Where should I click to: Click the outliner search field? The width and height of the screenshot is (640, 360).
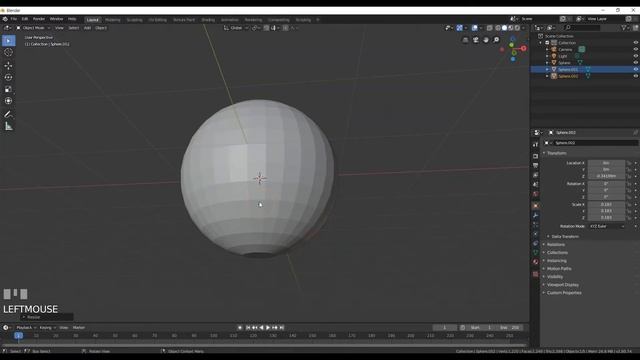point(582,28)
